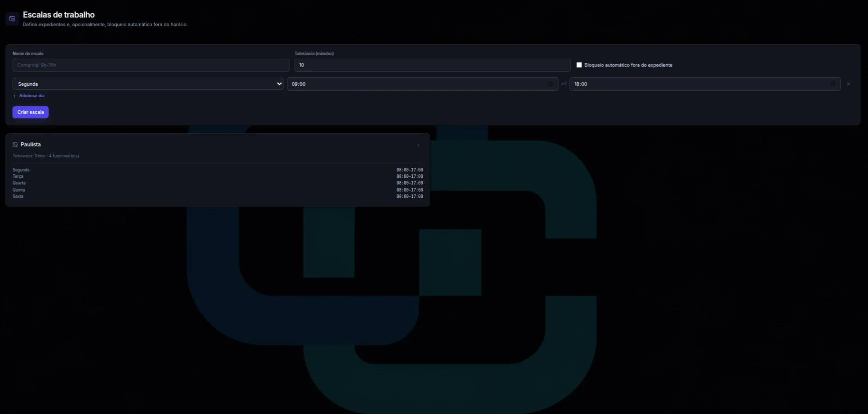Click Adicionar dia link
The image size is (868, 414).
click(29, 96)
